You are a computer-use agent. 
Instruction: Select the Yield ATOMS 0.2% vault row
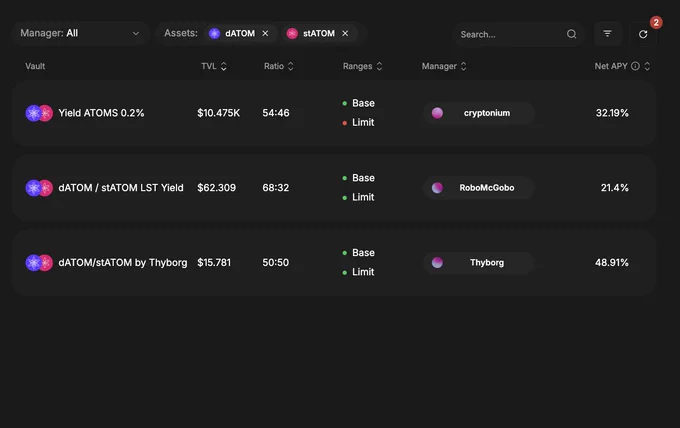point(334,113)
